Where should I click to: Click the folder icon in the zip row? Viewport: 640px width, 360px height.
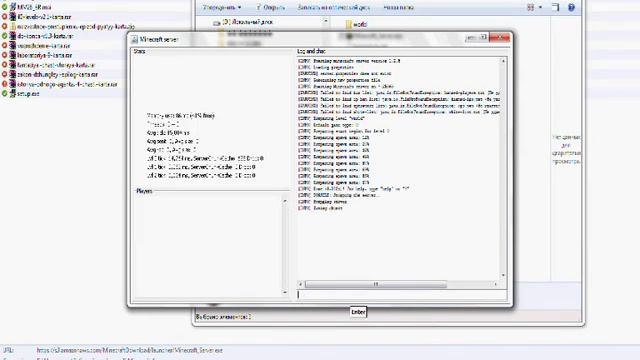click(13, 27)
